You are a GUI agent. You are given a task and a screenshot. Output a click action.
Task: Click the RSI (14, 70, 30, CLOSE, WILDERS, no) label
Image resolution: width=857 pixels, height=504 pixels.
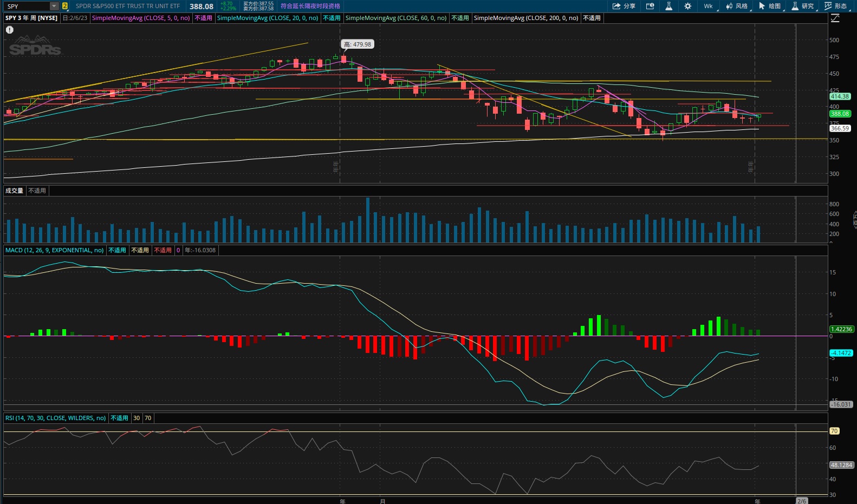pos(56,418)
